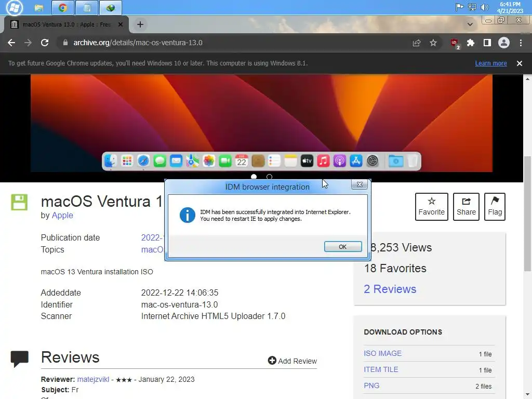Click the Share button
The width and height of the screenshot is (532, 399).
click(x=466, y=207)
